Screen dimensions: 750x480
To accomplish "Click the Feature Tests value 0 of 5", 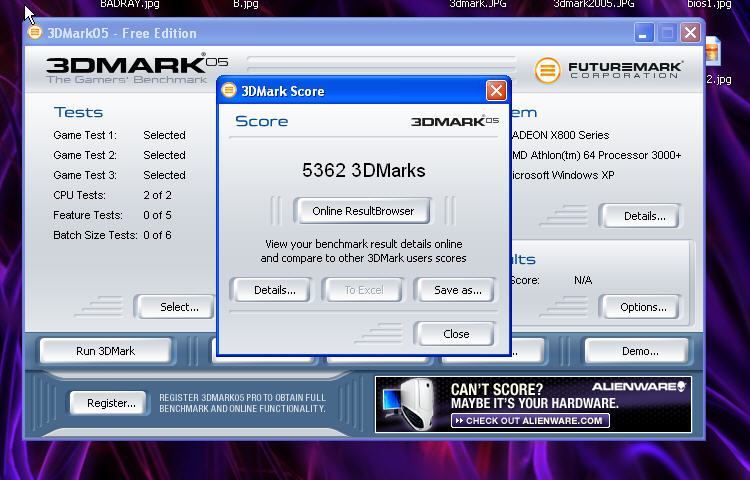I will [157, 215].
